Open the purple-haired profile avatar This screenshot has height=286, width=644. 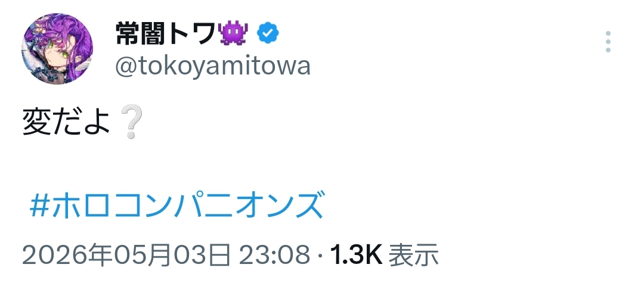coord(57,49)
